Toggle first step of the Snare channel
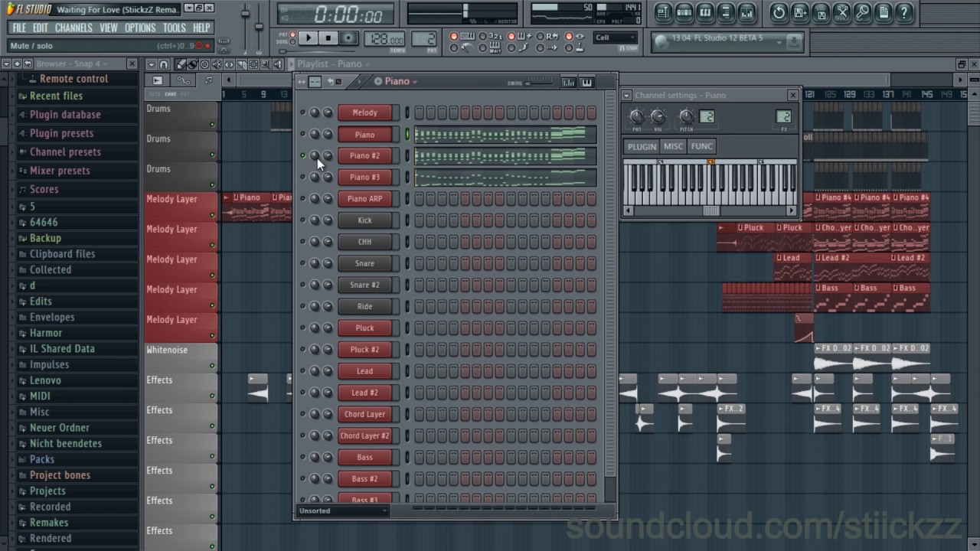Screen dimensions: 980x551 420,263
